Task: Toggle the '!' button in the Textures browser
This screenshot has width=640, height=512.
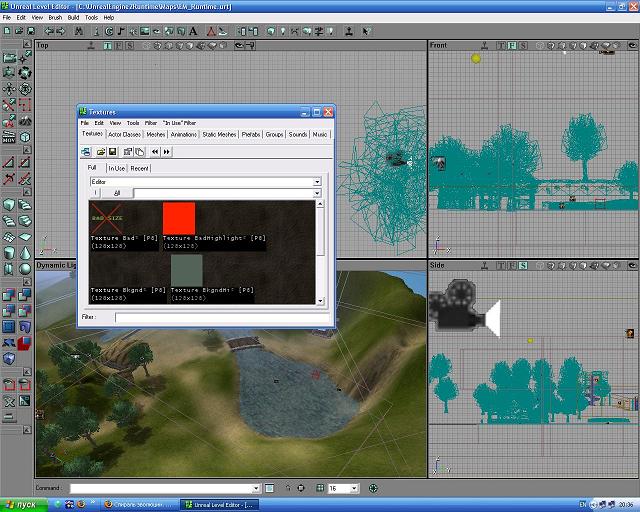Action: click(97, 192)
